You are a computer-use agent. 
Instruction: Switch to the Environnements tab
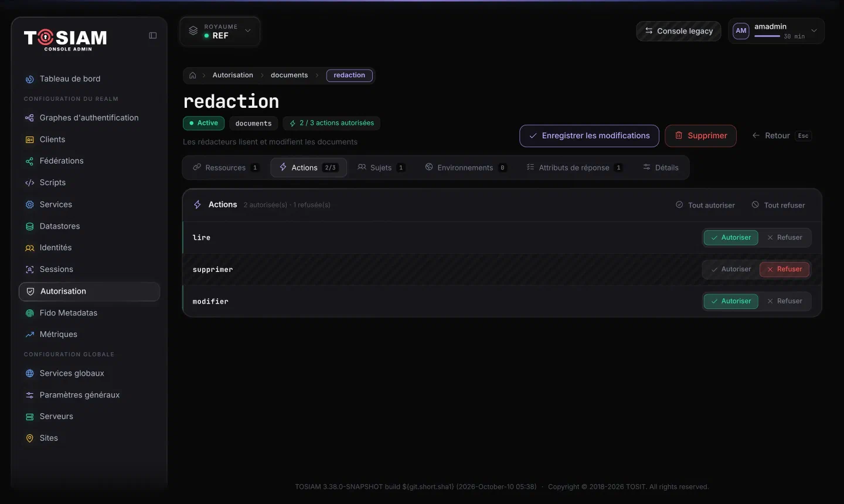pos(466,168)
